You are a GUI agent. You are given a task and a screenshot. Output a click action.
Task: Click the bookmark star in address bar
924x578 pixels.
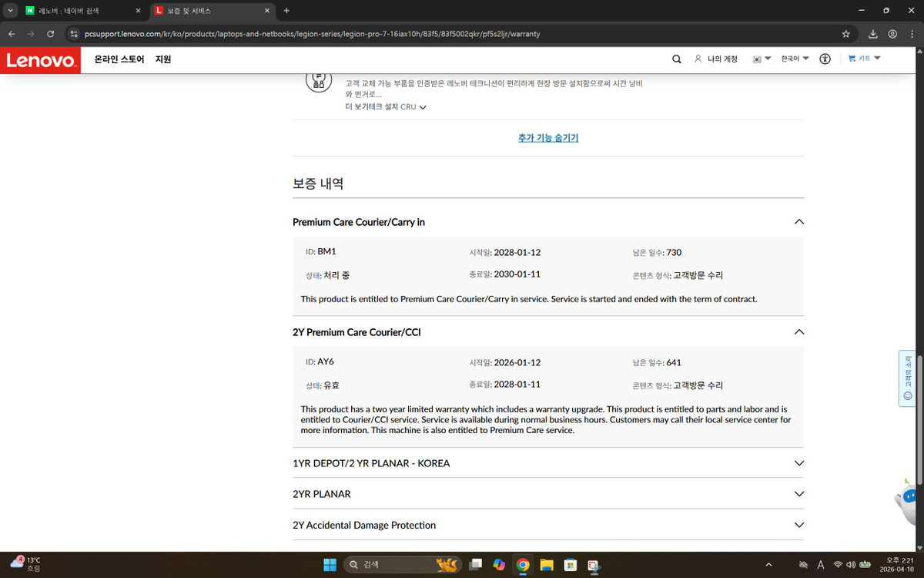tap(846, 34)
